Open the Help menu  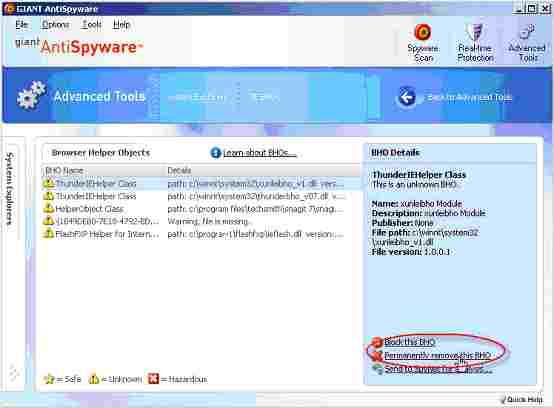pos(122,24)
